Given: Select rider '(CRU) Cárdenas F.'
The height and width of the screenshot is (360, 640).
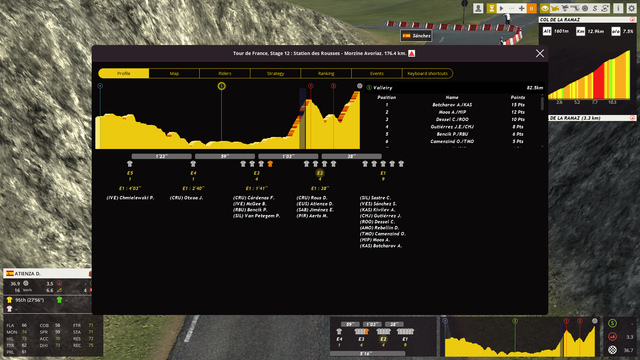Looking at the screenshot, I should pyautogui.click(x=253, y=198).
